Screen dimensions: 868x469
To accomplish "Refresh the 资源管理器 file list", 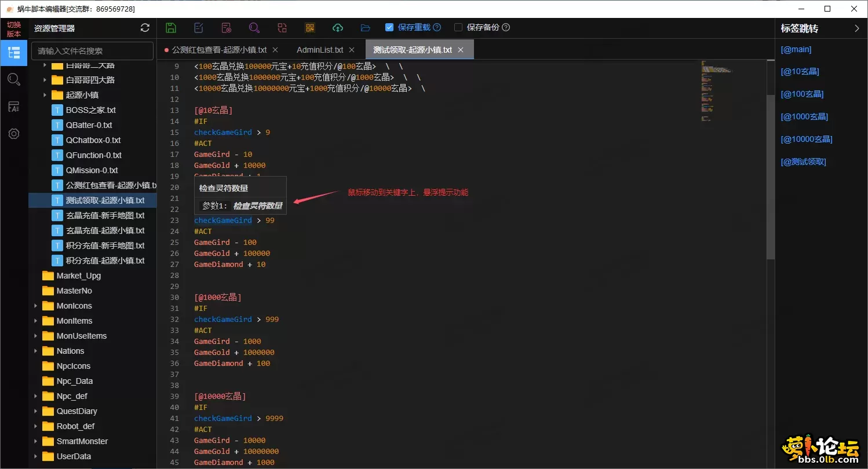I will point(145,28).
